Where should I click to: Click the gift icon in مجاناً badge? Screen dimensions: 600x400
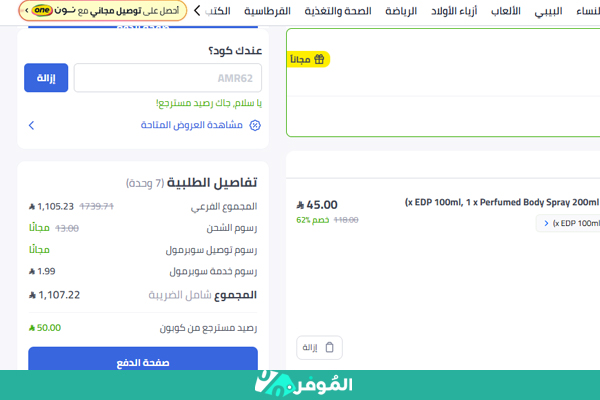(x=319, y=59)
